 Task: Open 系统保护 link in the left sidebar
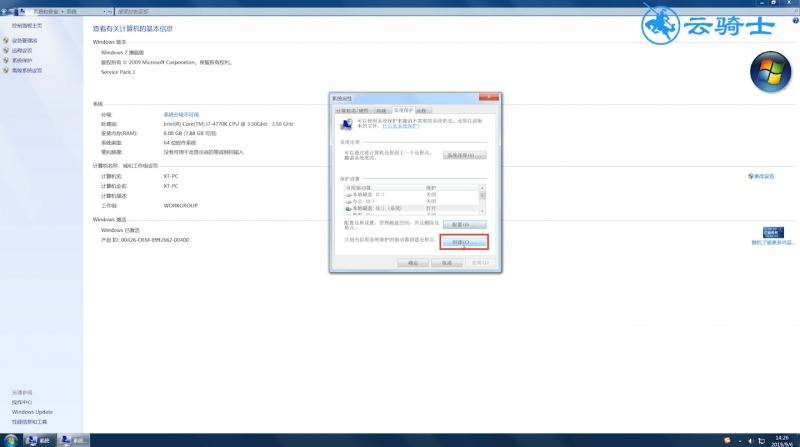(22, 61)
